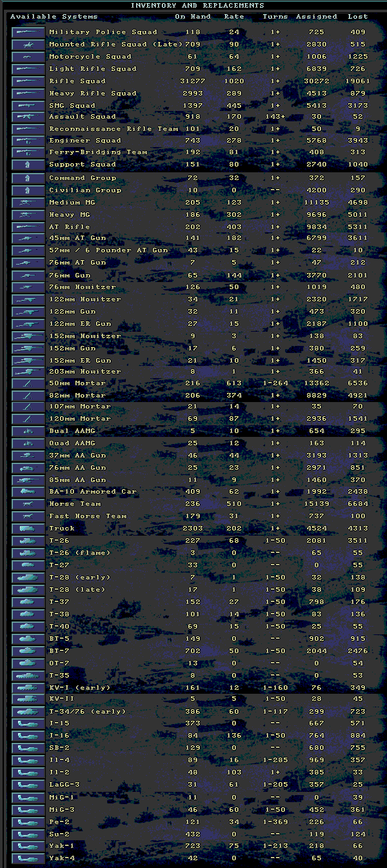Click the Assigned column header
The width and height of the screenshot is (387, 868).
pos(316,16)
